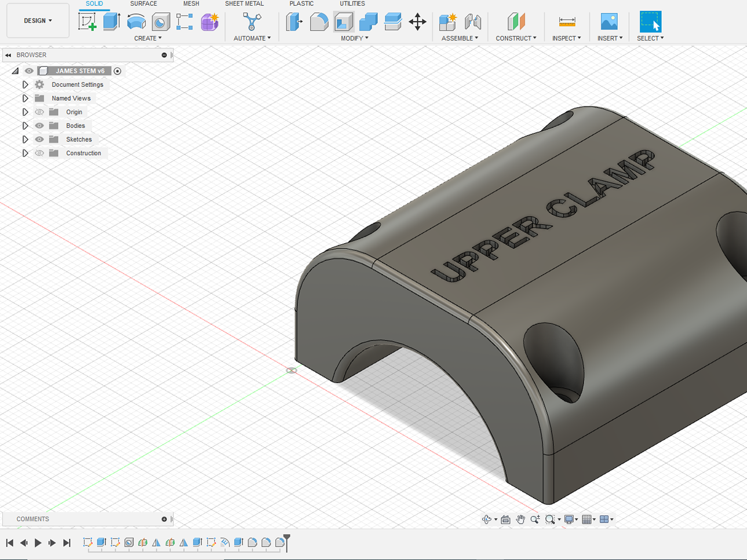This screenshot has height=560, width=747.
Task: Hide the Bodies folder via eye icon
Action: pyautogui.click(x=39, y=126)
